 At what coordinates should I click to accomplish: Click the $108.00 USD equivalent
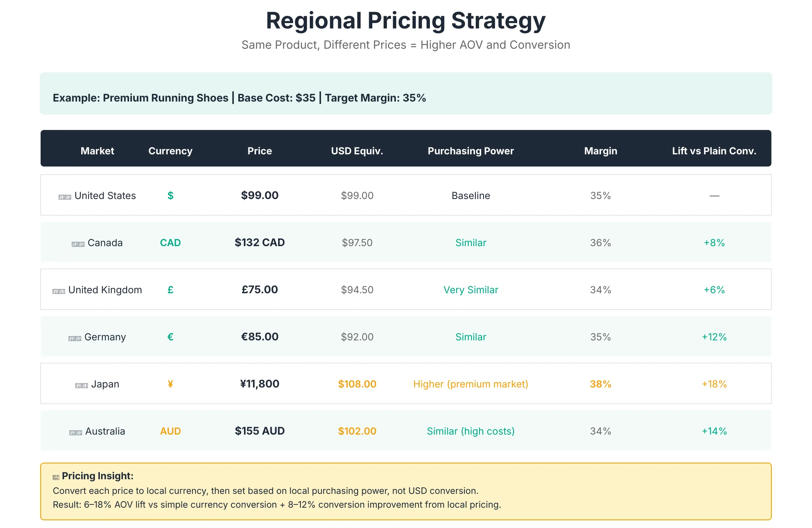point(357,384)
